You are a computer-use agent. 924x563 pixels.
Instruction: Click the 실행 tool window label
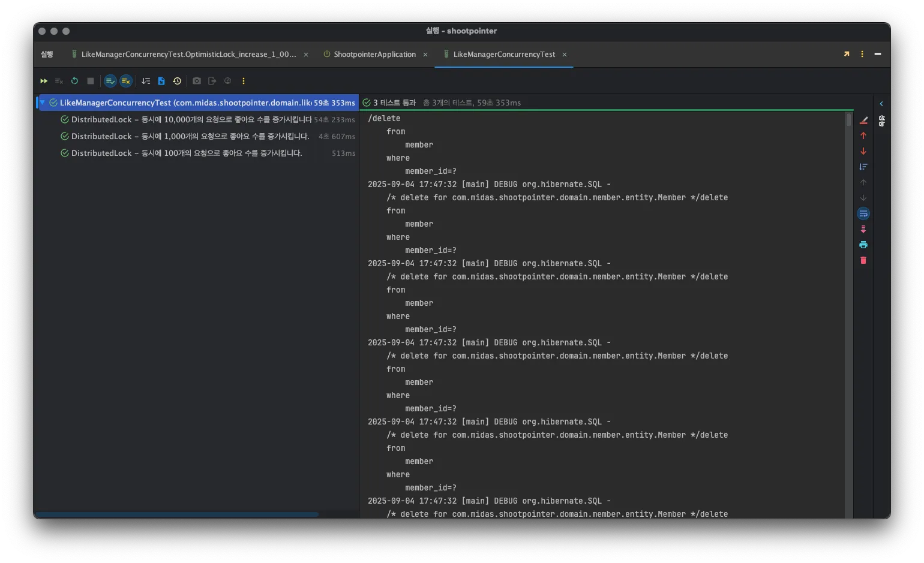coord(47,55)
